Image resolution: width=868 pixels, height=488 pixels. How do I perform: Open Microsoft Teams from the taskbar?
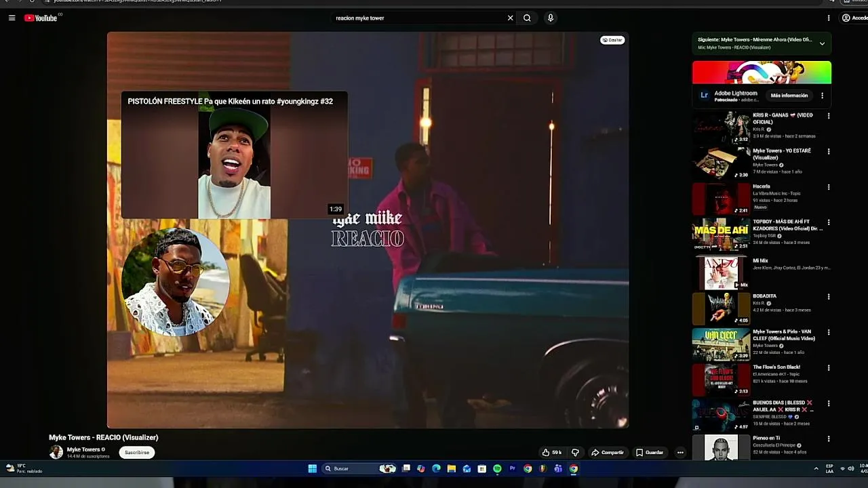558,468
